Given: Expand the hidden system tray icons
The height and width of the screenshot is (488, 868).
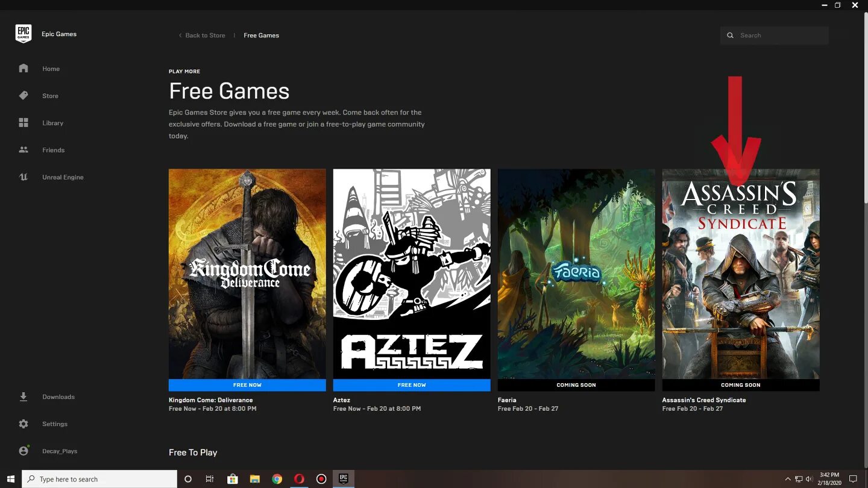Looking at the screenshot, I should coord(787,479).
